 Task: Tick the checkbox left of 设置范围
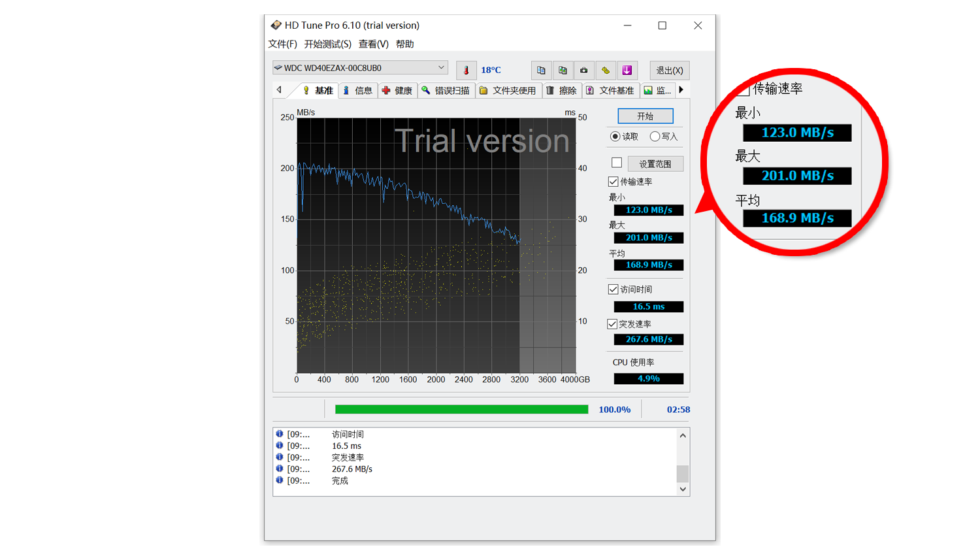pos(617,163)
